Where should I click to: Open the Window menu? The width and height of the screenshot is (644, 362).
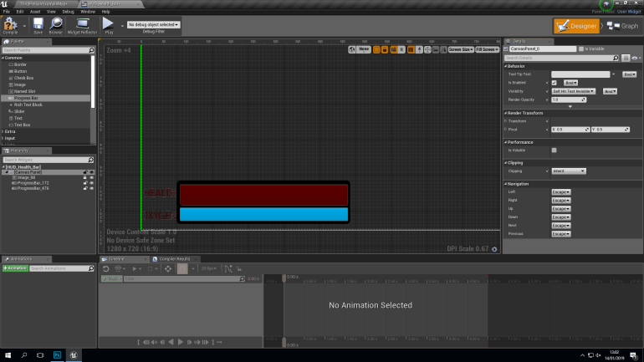pos(88,12)
